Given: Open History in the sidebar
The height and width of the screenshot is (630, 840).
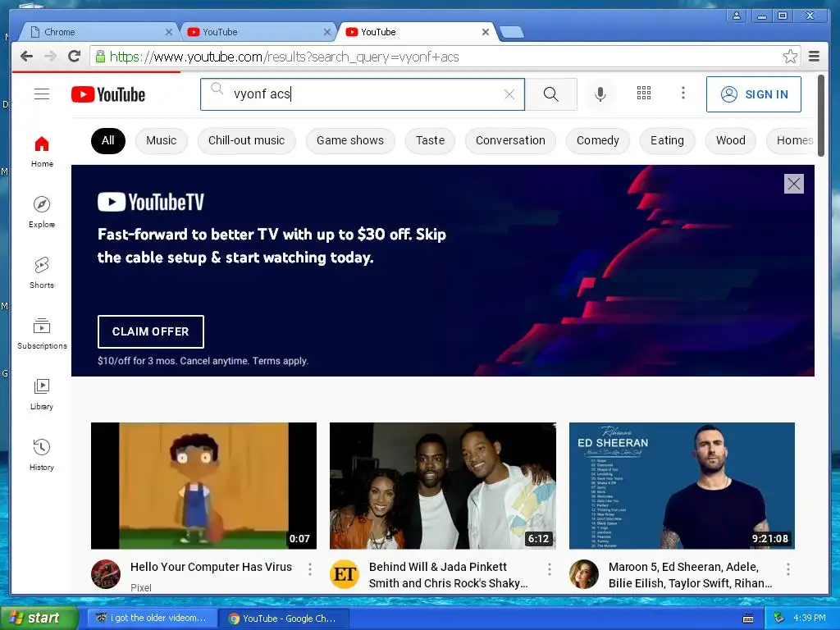Looking at the screenshot, I should pyautogui.click(x=42, y=454).
